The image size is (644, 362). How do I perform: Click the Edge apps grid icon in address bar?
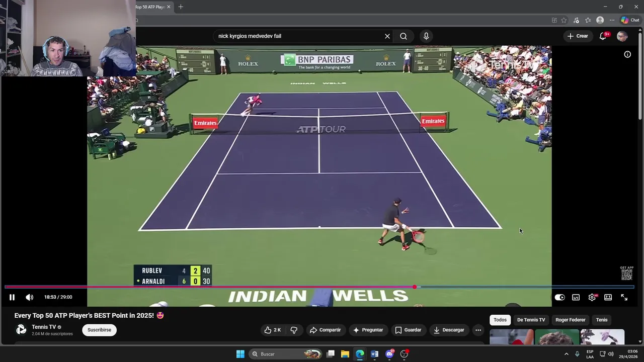pos(554,20)
